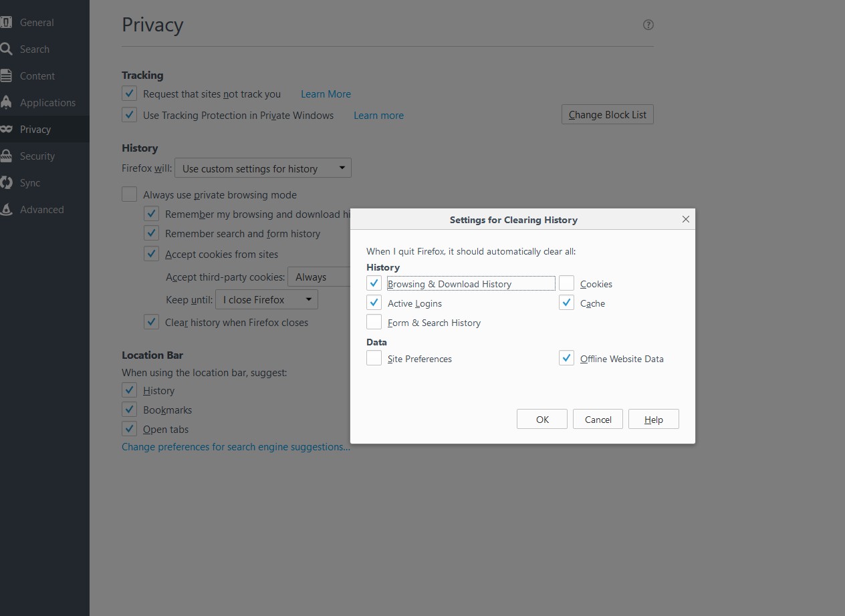845x616 pixels.
Task: Click the Security lock icon
Action: (x=6, y=156)
